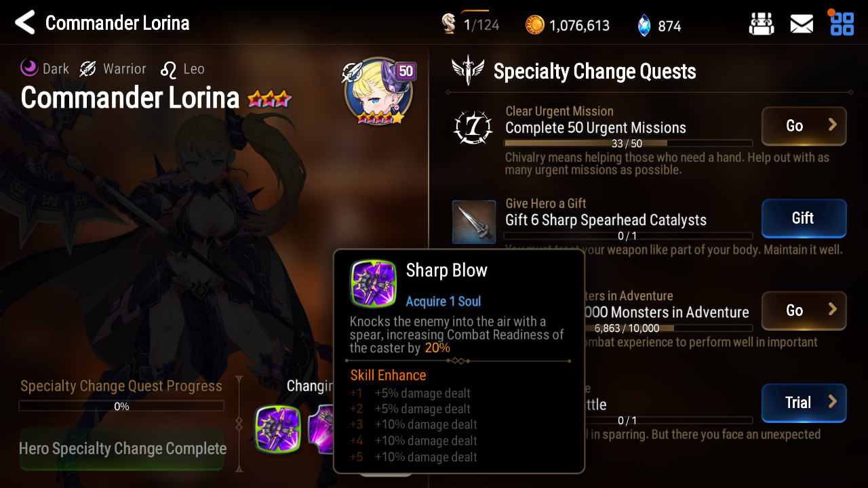Screen dimensions: 868x488
Task: Select the first Sharp Blow skill icon
Action: pos(278,429)
